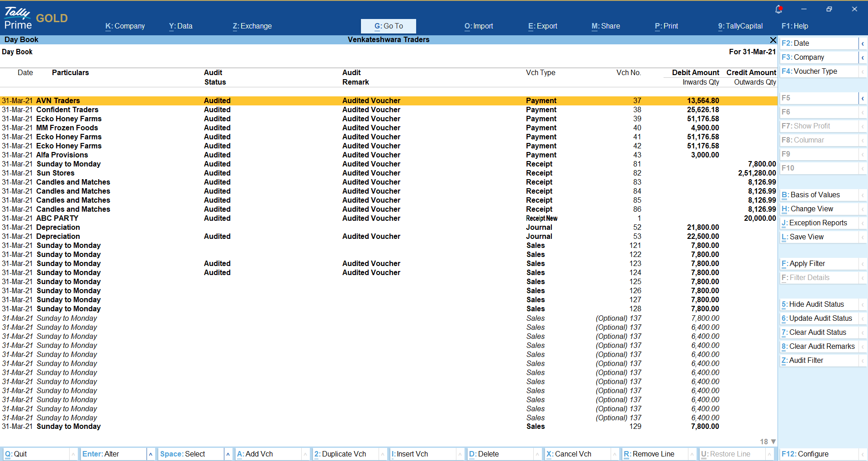The width and height of the screenshot is (868, 461).
Task: Click the up arrow next to Space: Select
Action: coord(228,454)
